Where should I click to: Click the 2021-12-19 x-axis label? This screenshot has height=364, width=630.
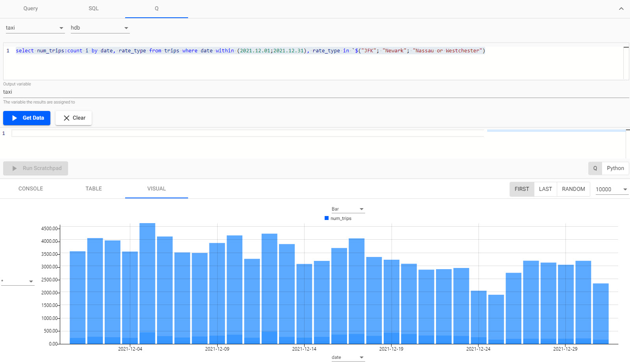coord(391,349)
